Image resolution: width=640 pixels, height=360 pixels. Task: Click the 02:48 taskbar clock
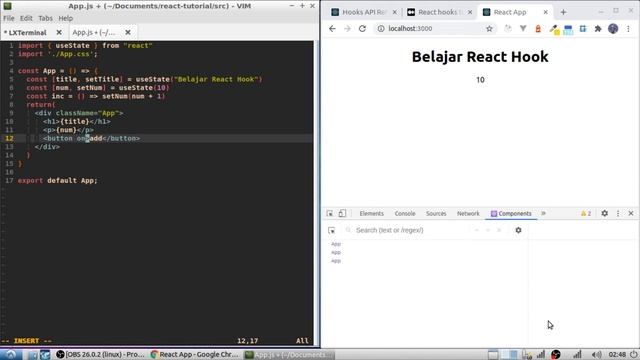tap(617, 354)
